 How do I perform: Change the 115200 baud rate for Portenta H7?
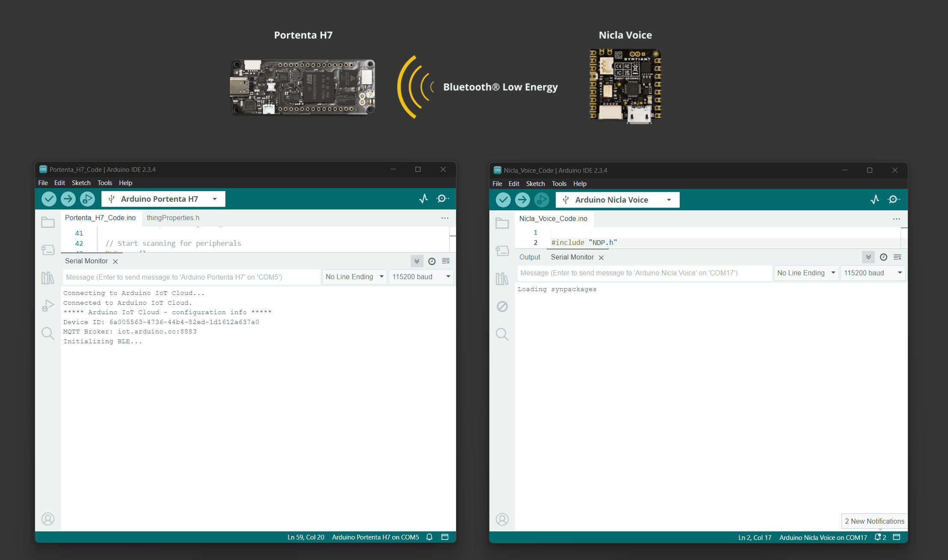[x=420, y=277]
